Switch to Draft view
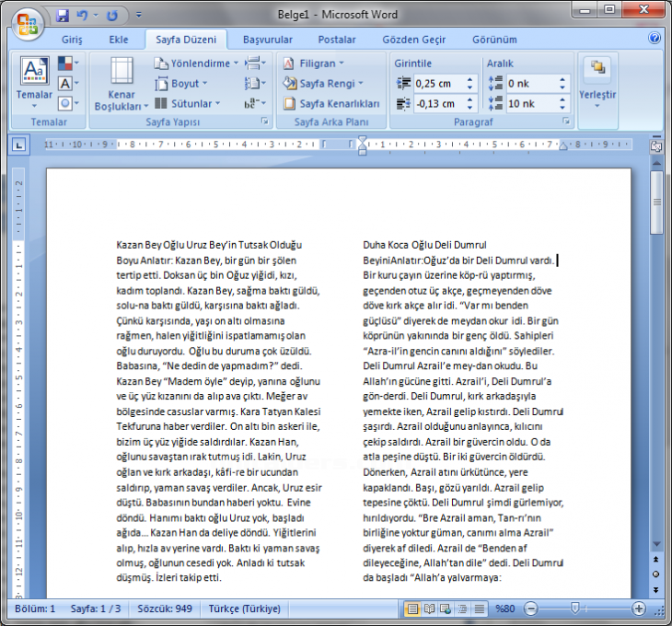Viewport: 672px width, 626px height. click(480, 609)
